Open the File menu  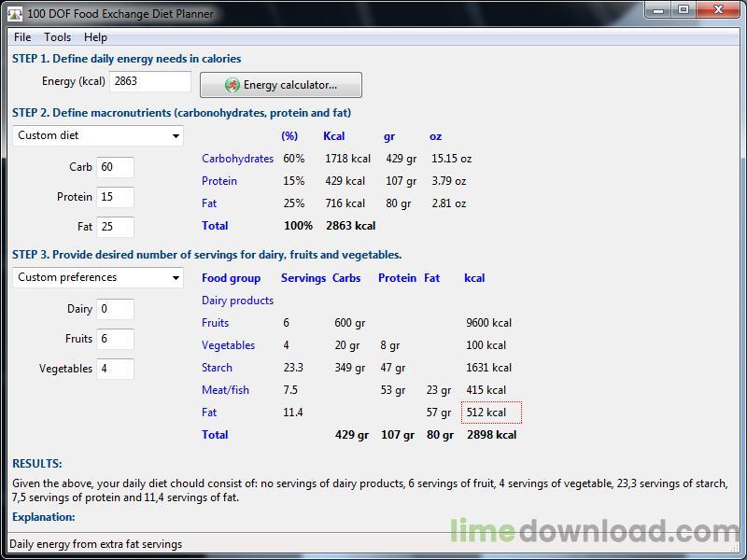[21, 37]
